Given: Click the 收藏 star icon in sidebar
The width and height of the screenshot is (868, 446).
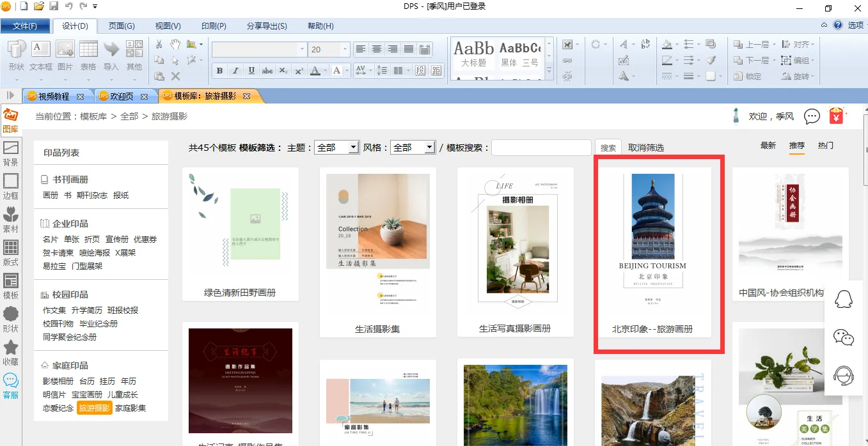Looking at the screenshot, I should [x=11, y=353].
